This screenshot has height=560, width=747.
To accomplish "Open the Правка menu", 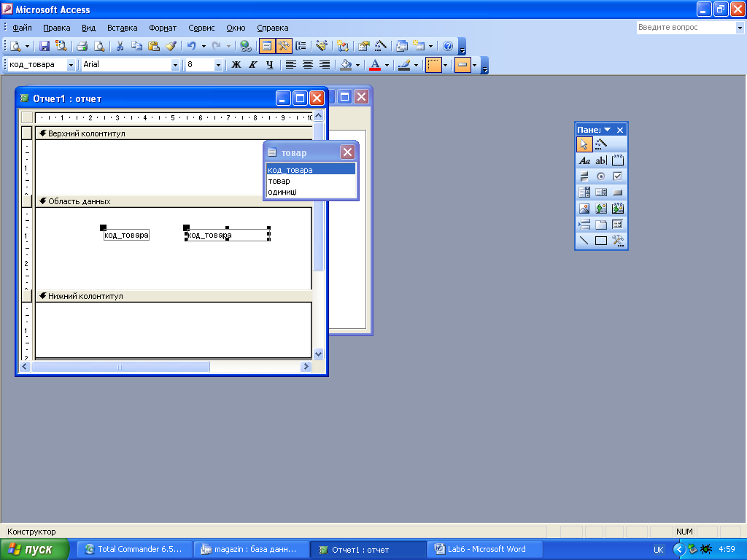I will (x=57, y=28).
